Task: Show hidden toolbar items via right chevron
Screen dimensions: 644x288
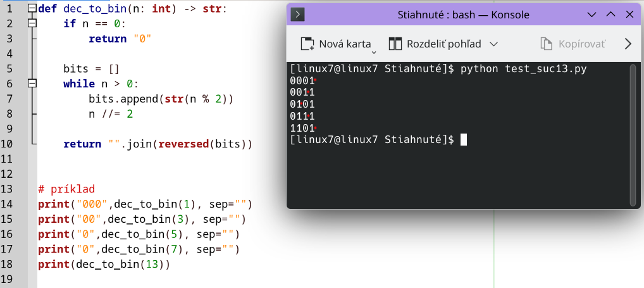Action: point(628,44)
